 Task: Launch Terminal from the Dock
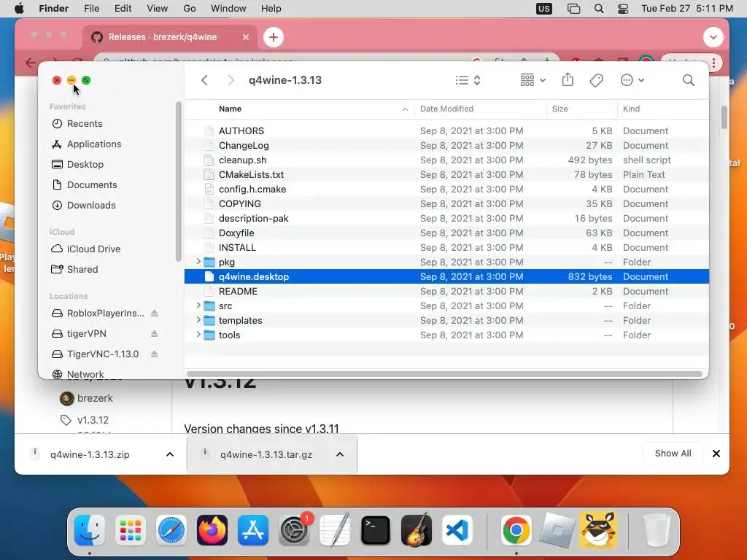click(376, 530)
